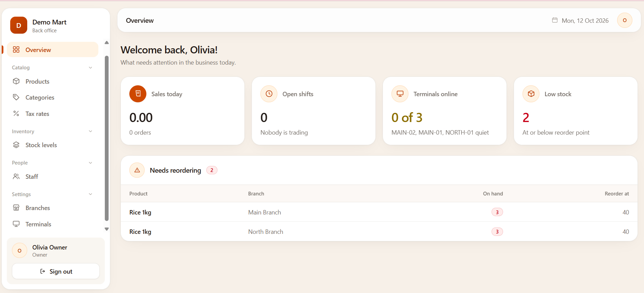Image resolution: width=644 pixels, height=293 pixels.
Task: Click the Low stock box icon
Action: click(x=531, y=94)
